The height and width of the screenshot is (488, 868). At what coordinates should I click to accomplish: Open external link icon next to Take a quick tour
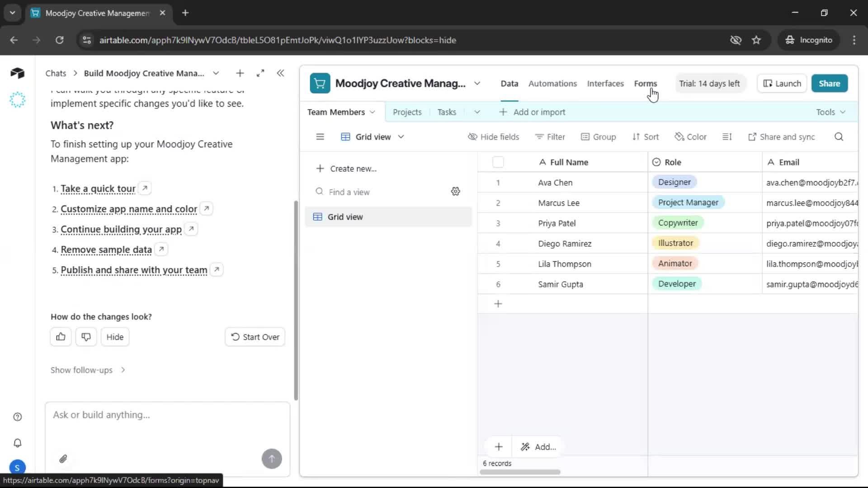click(x=145, y=188)
